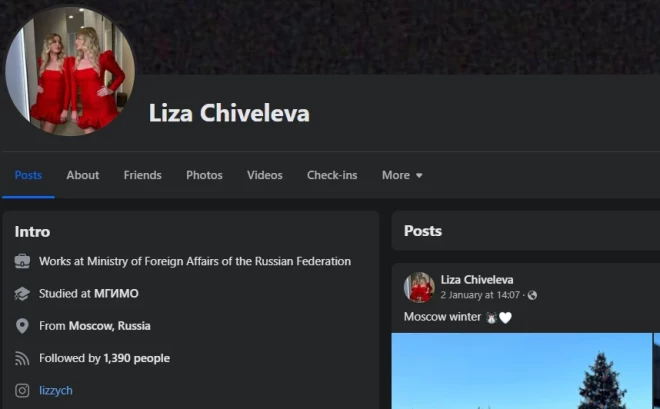Open the large round profile picture
660x409 pixels.
pyautogui.click(x=69, y=70)
